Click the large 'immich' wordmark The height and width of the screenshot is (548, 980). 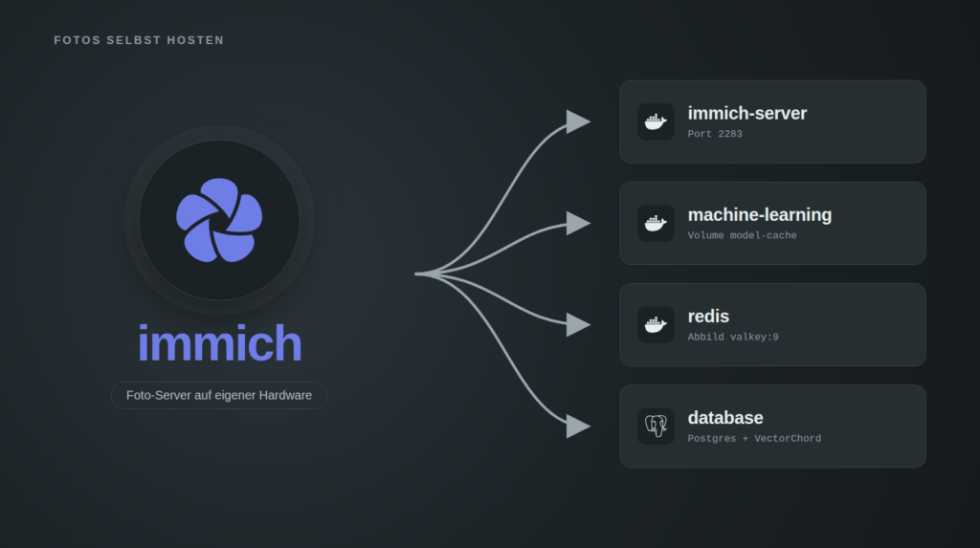(x=219, y=342)
